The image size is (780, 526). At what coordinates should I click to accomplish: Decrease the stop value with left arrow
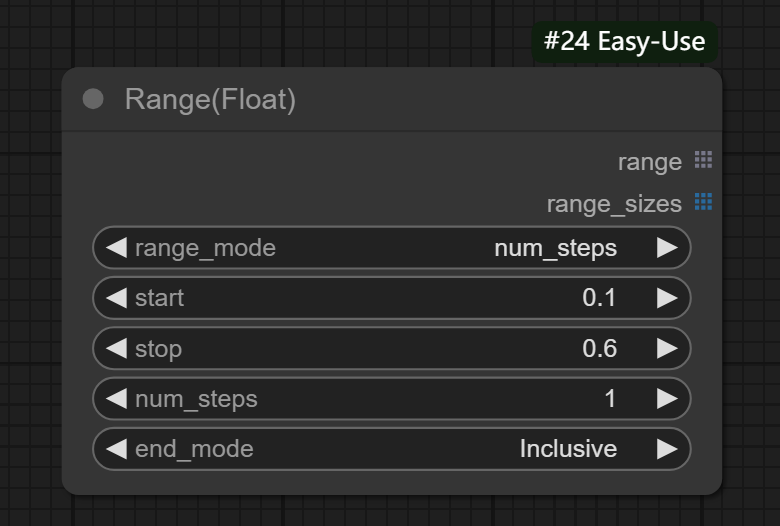point(116,348)
